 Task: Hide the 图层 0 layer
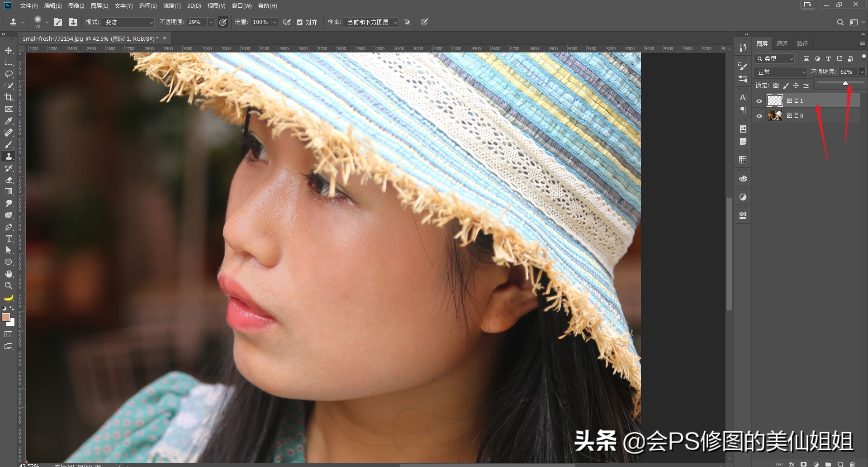point(759,115)
